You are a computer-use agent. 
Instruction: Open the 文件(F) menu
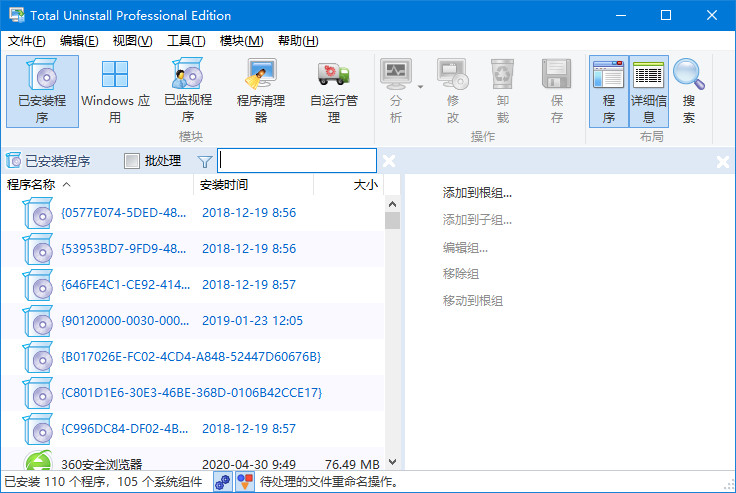(27, 41)
